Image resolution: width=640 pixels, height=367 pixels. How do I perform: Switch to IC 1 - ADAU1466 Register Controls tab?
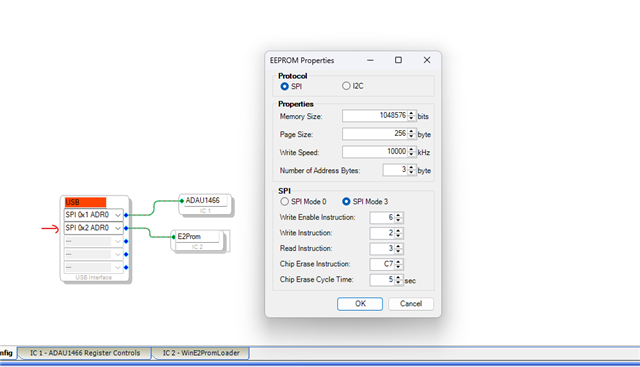point(85,353)
